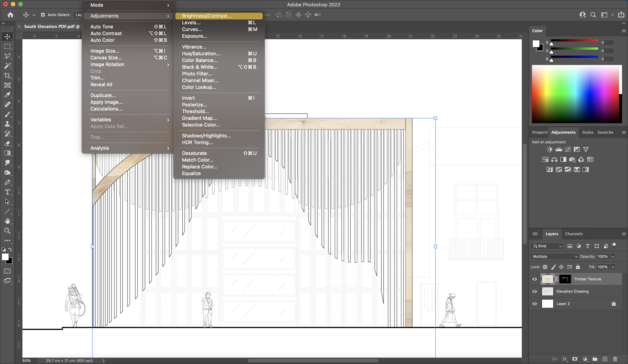This screenshot has width=628, height=364.
Task: Select the Brush tool
Action: click(7, 114)
